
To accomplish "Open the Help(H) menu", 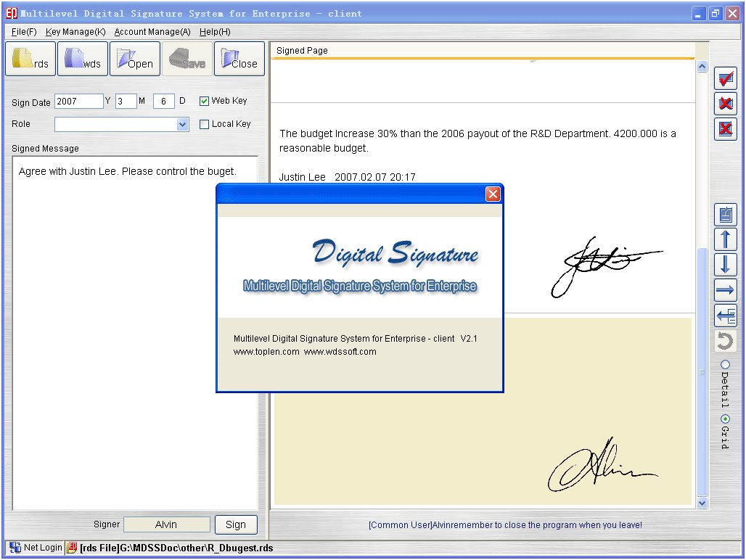I will pyautogui.click(x=215, y=32).
